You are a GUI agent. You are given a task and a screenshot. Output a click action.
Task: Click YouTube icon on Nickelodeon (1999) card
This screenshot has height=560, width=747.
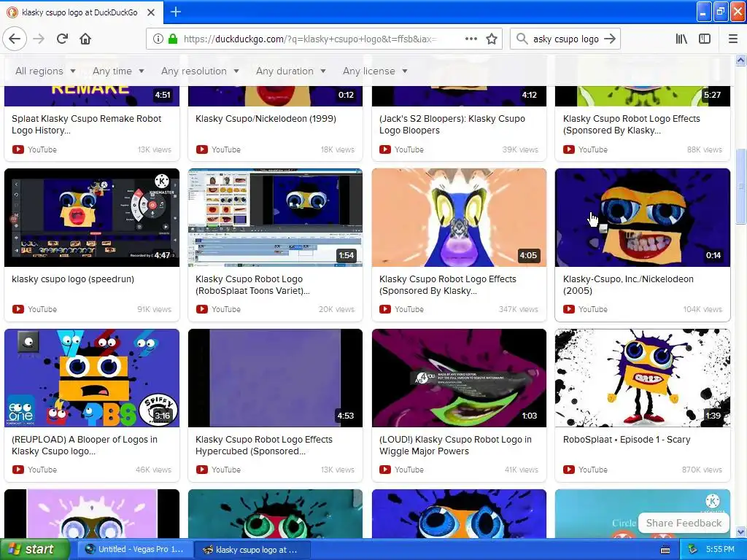tap(202, 149)
